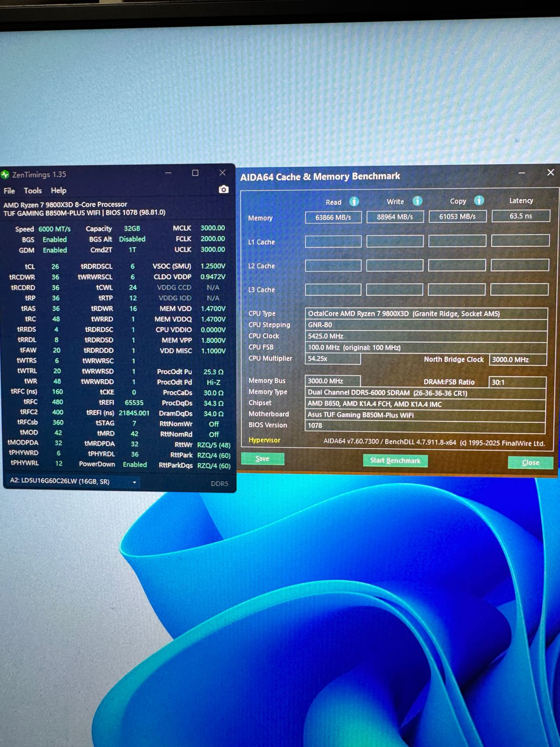Click the PowerDown value Enabled
This screenshot has width=560, height=747.
point(135,464)
